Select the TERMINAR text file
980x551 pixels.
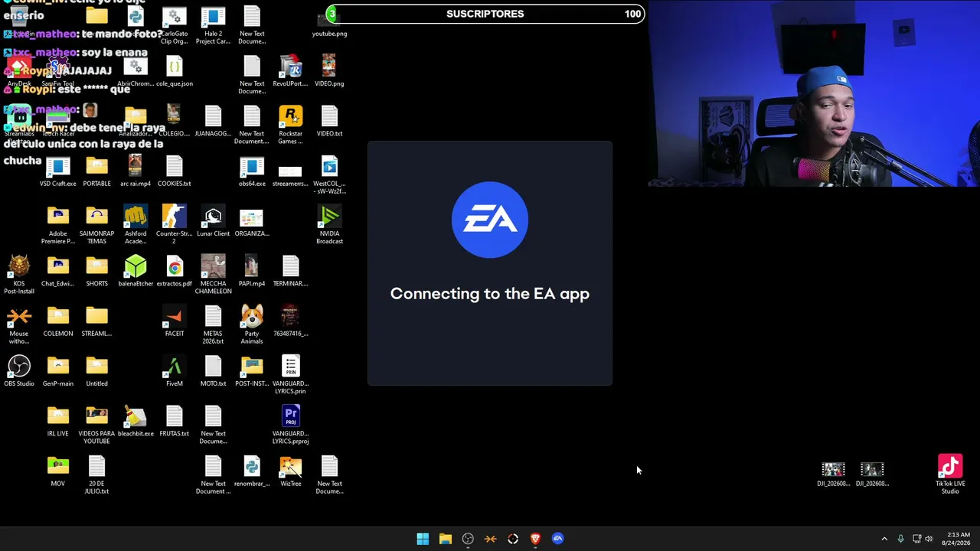tap(290, 267)
